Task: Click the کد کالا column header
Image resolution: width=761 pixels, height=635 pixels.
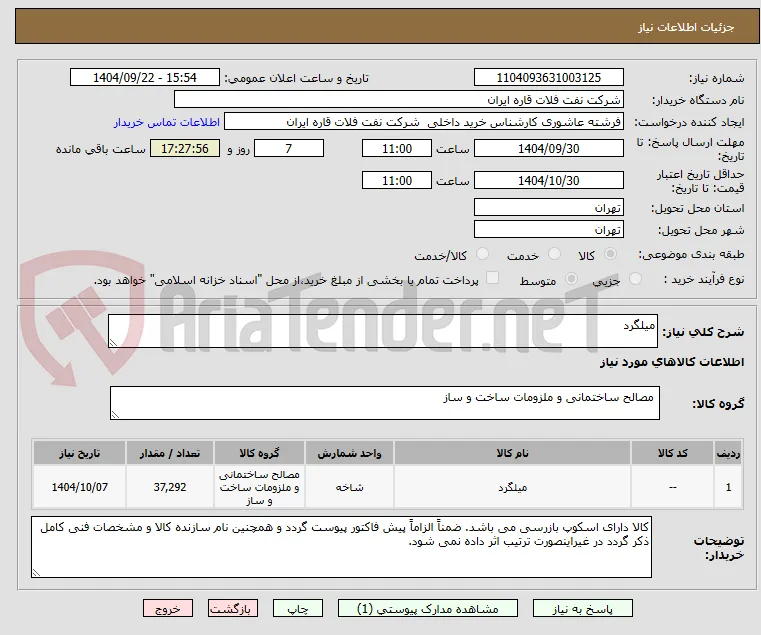Action: click(672, 453)
